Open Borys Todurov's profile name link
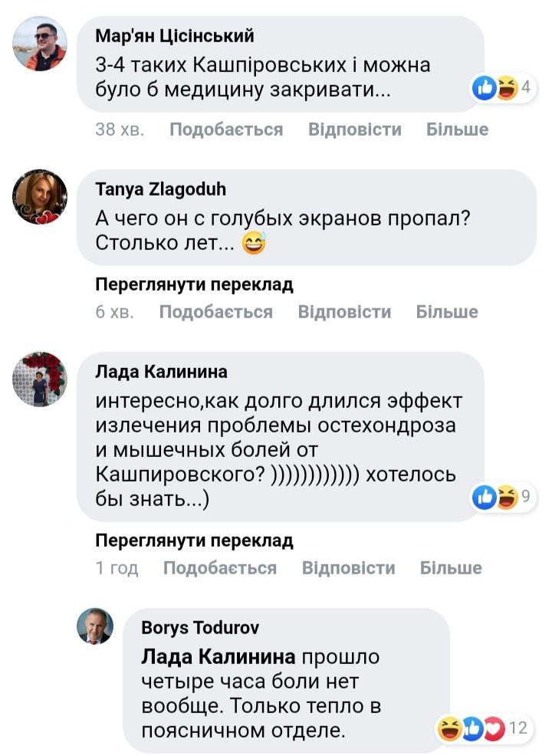This screenshot has height=756, width=552. tap(200, 628)
